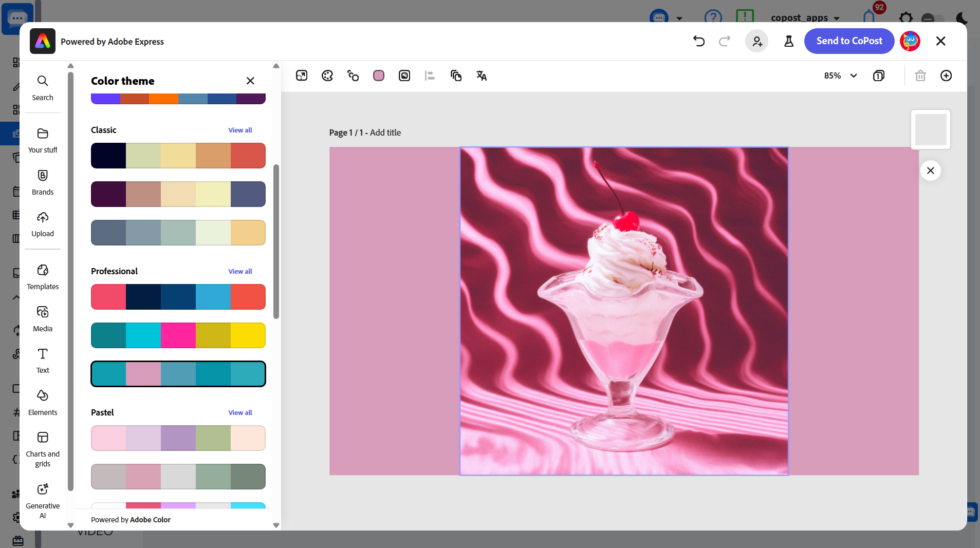Viewport: 980px width, 548px height.
Task: Click the Powered by Adobe Color text
Action: click(131, 520)
